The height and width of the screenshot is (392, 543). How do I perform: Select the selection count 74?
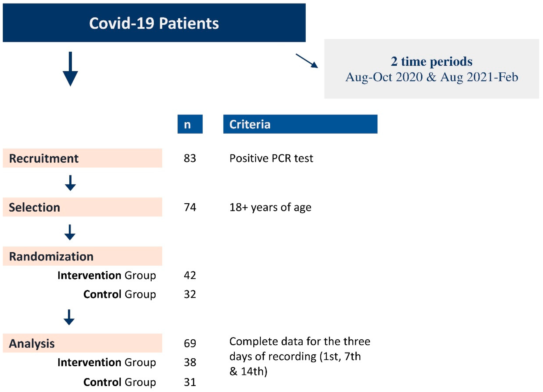click(190, 207)
